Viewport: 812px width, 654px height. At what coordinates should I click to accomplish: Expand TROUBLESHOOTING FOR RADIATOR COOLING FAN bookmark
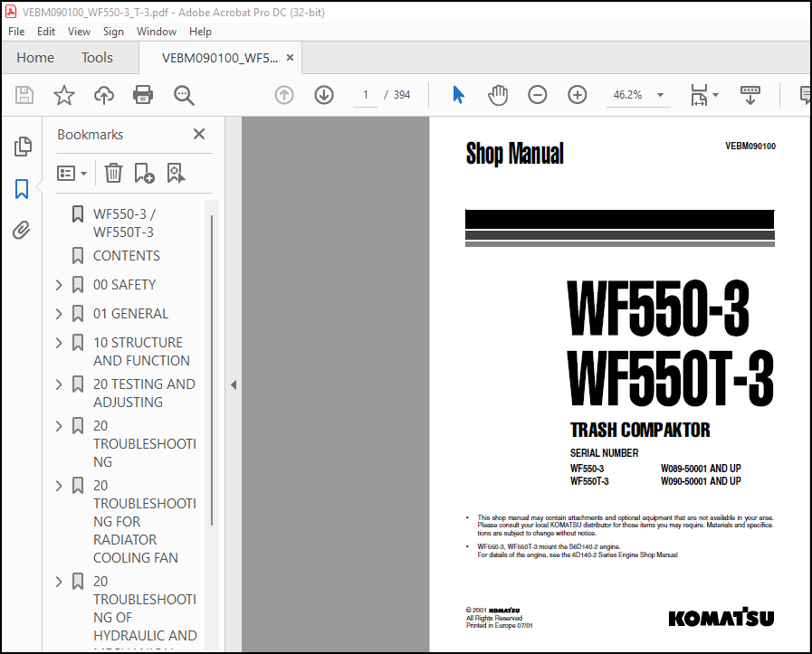click(59, 486)
